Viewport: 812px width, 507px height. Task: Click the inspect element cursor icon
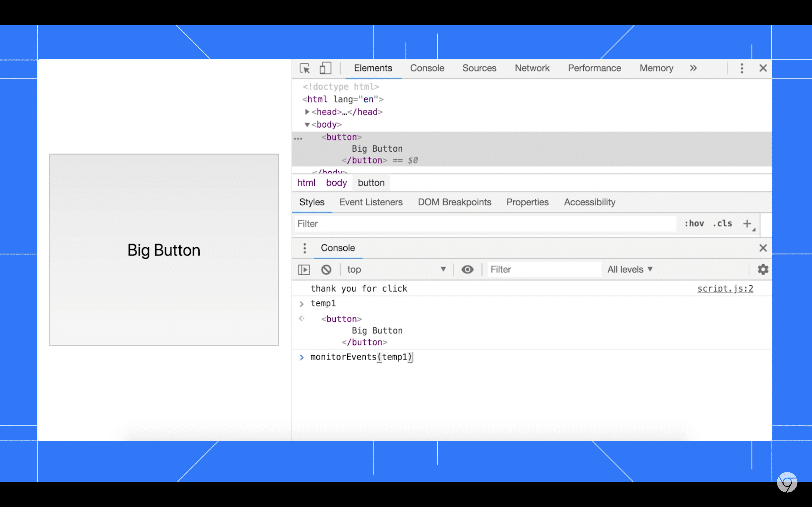(x=304, y=68)
